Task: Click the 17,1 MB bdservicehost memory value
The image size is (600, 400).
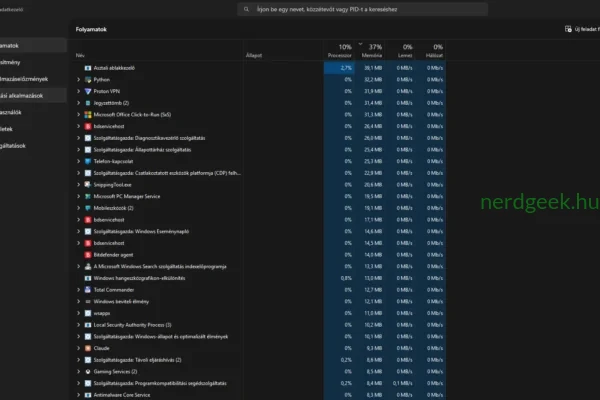Action: [373, 220]
